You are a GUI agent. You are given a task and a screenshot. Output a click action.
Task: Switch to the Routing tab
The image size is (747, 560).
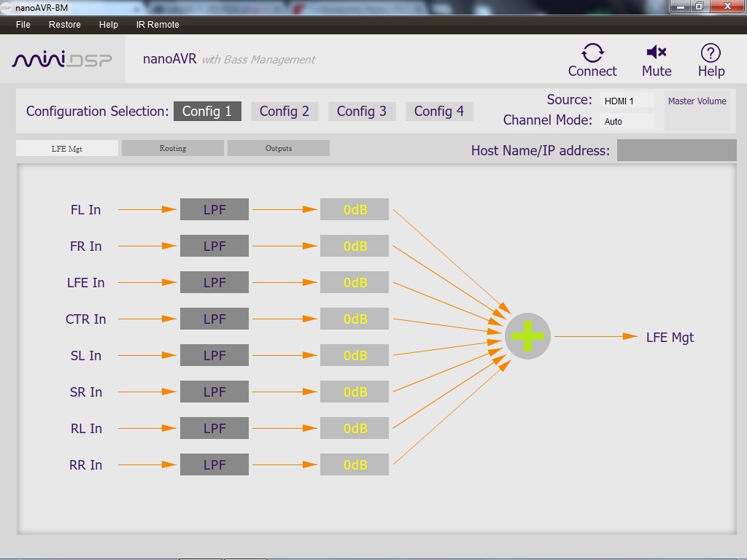tap(173, 148)
